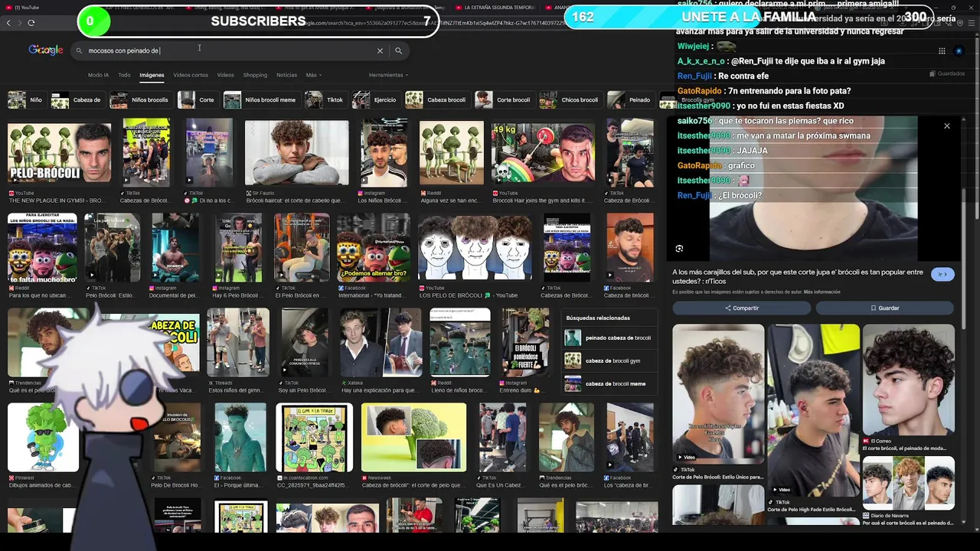Open the Xataka result thumbnail

pyautogui.click(x=381, y=342)
